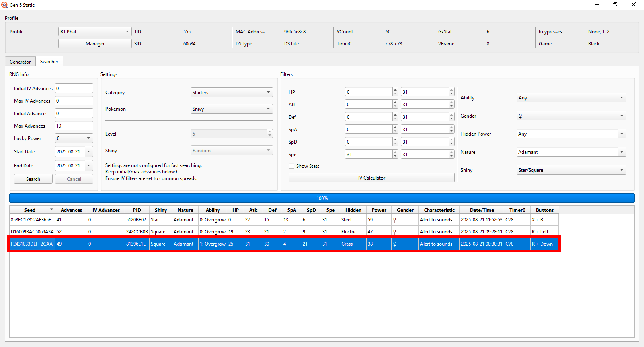Enable the Show Stats checkbox
The width and height of the screenshot is (644, 347).
point(291,166)
